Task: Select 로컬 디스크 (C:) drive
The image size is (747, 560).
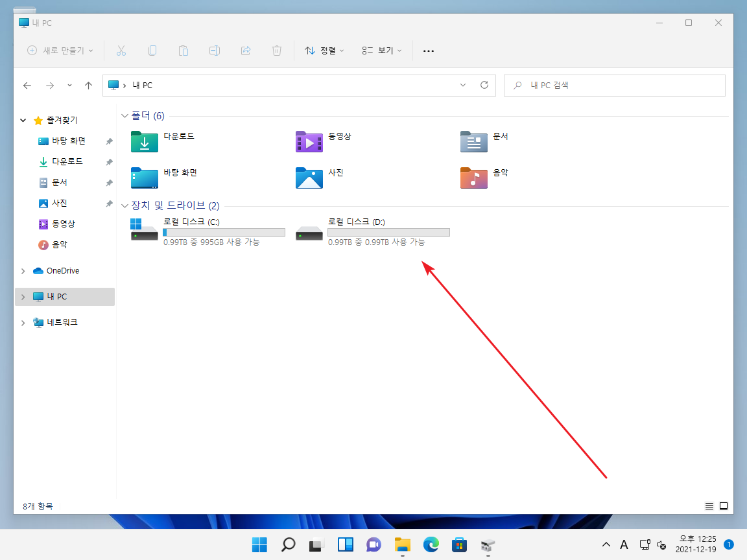Action: pyautogui.click(x=207, y=231)
